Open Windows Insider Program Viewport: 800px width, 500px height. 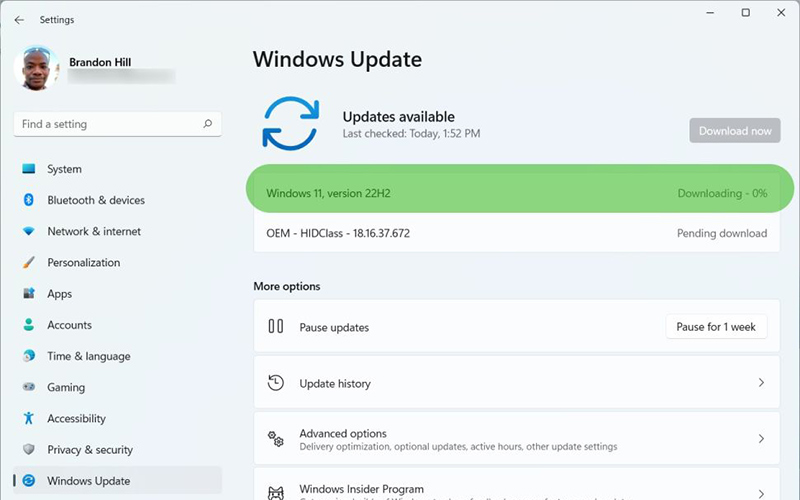pos(516,484)
